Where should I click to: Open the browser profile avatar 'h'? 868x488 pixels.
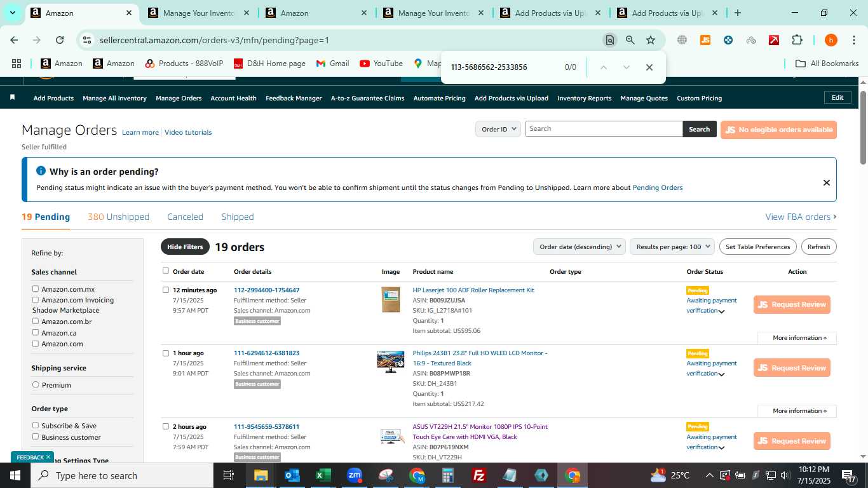[831, 40]
